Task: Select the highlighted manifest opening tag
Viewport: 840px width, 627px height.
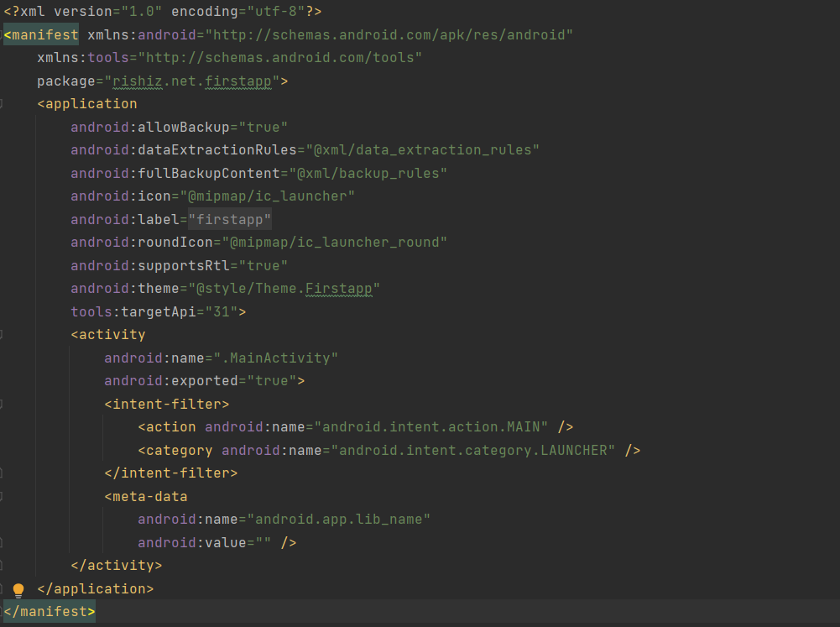Action: click(40, 34)
